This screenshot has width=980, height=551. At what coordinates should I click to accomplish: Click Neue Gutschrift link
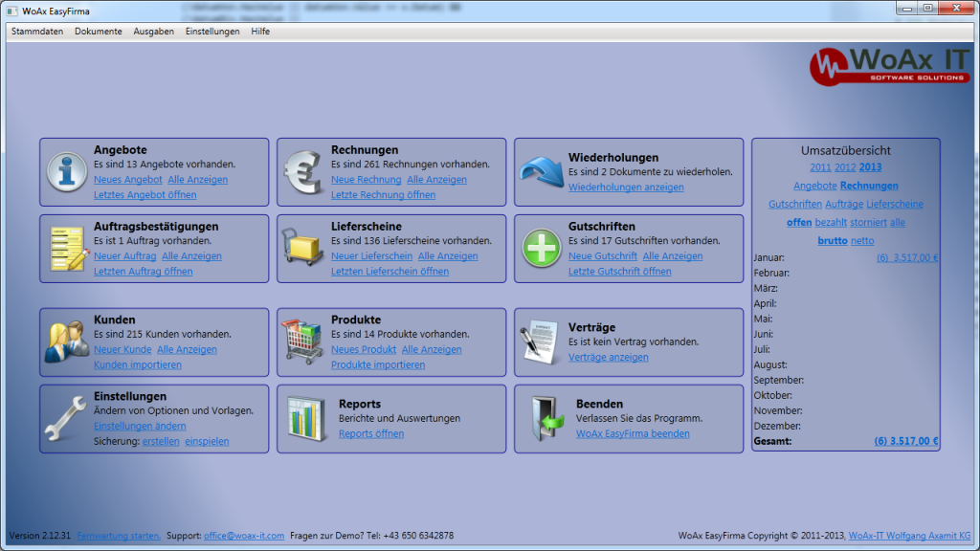click(x=603, y=256)
